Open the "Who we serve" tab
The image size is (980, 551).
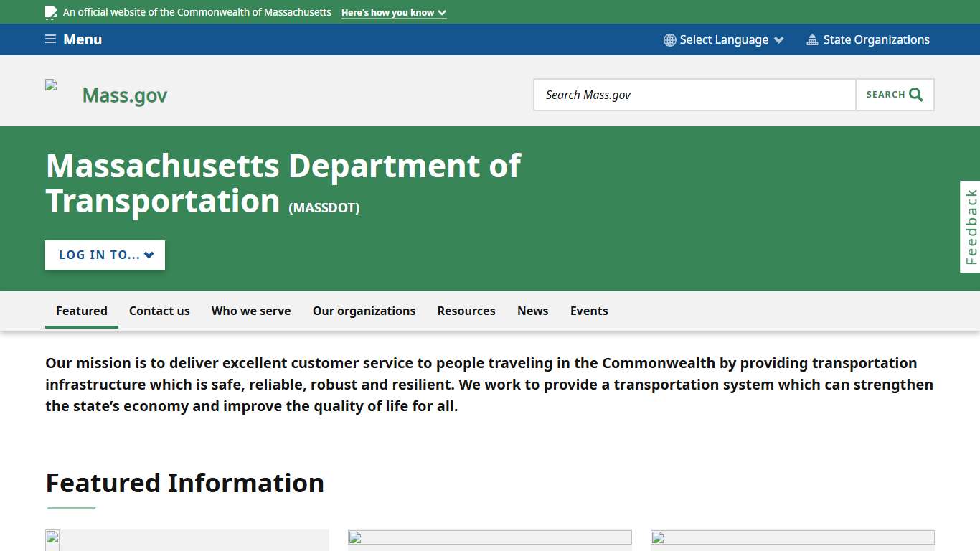[251, 311]
